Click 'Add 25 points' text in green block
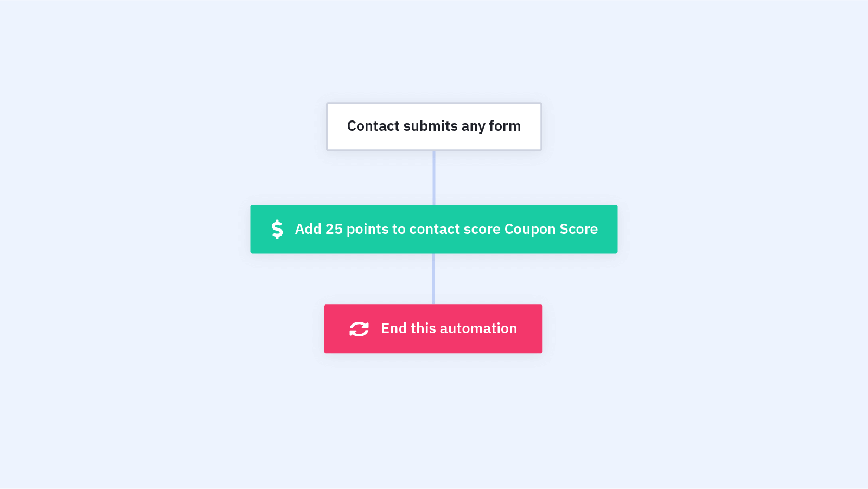The width and height of the screenshot is (868, 489). pos(342,230)
